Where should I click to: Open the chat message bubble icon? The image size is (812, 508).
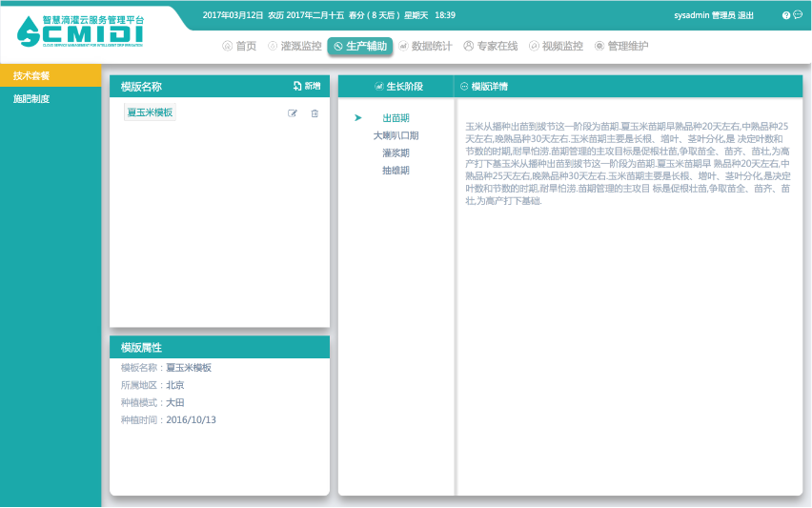[798, 15]
